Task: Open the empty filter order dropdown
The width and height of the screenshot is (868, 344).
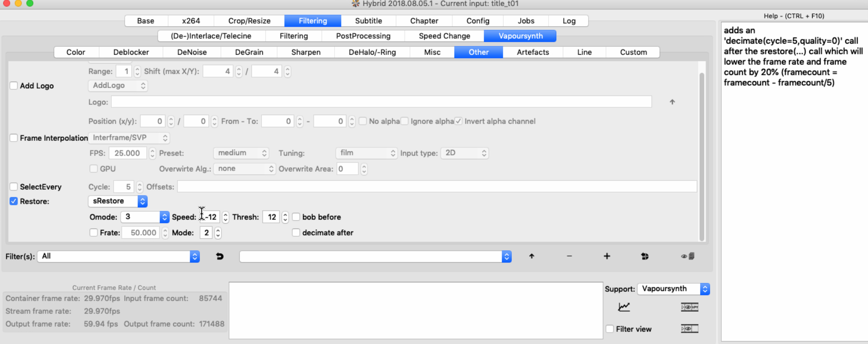Action: click(375, 256)
